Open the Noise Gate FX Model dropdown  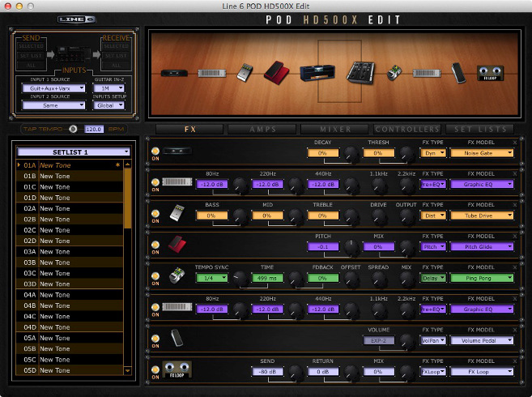(482, 153)
